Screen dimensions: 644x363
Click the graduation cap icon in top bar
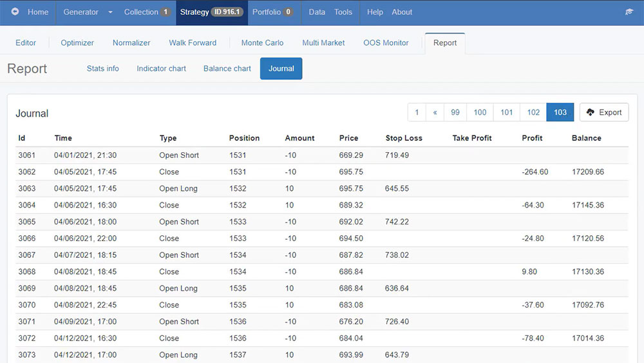coord(629,12)
